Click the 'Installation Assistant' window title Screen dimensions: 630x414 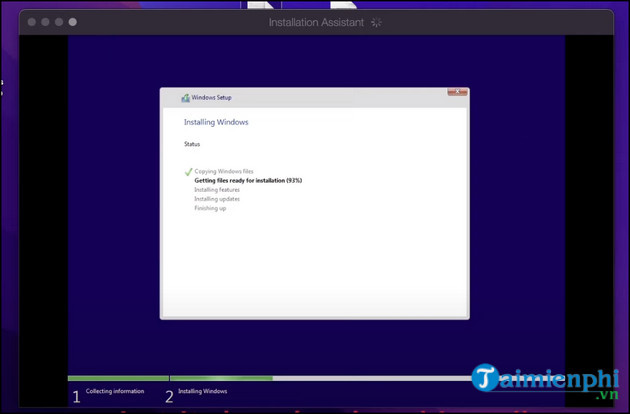pos(316,23)
